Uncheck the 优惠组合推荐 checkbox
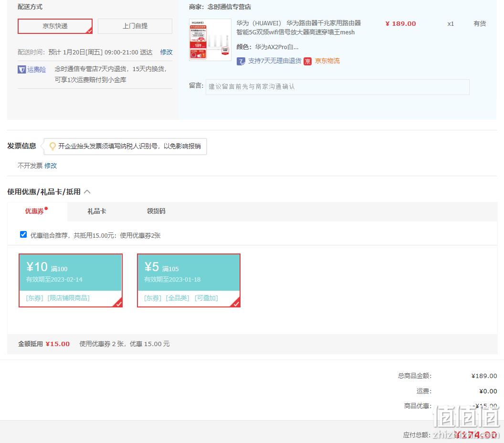 23,234
